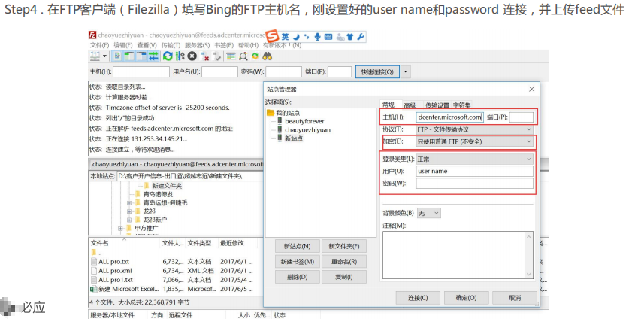Viewport: 644px width, 319px height.
Task: Toggle message log display toolbar icon
Action: [117, 56]
